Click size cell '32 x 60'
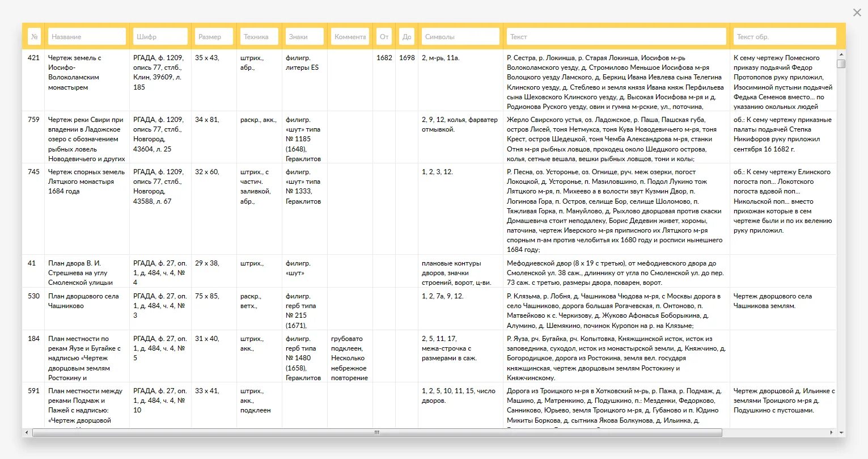868x459 pixels. [x=207, y=172]
